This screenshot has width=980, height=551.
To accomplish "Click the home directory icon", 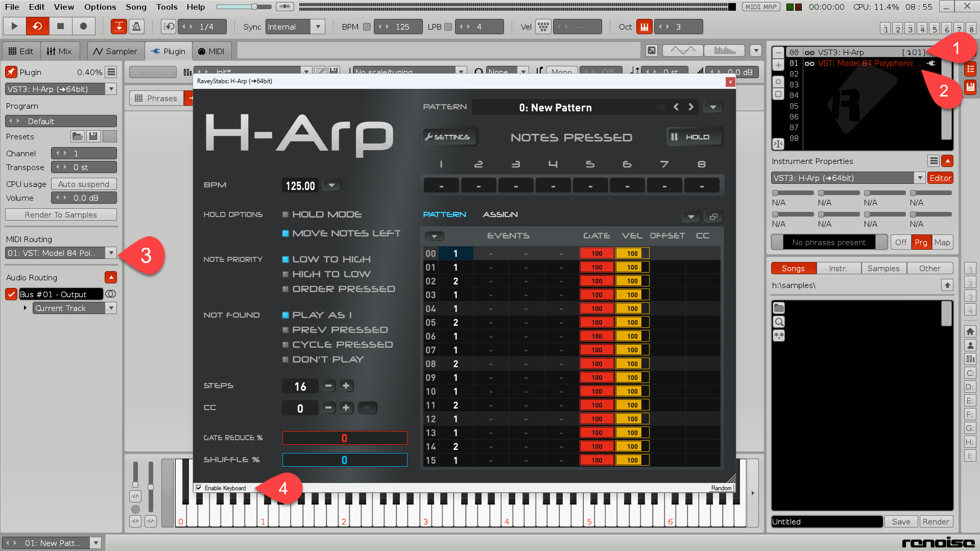I will point(970,332).
